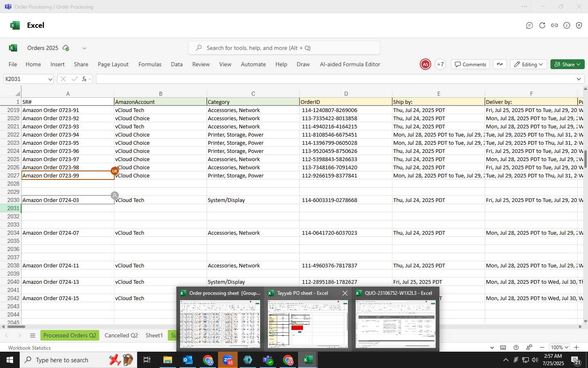The image size is (588, 368).
Task: Open the AI-aided Formula Editor tab
Action: (x=350, y=64)
